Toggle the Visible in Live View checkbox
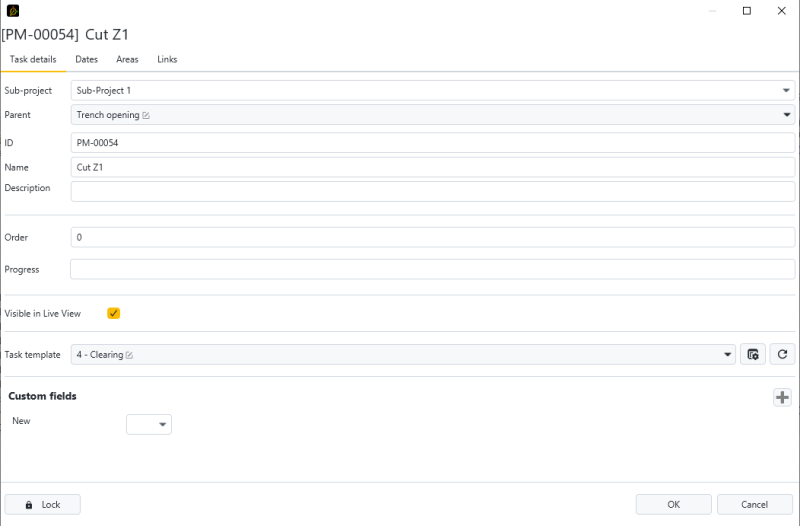Screen dimensions: 800x526 pos(113,313)
